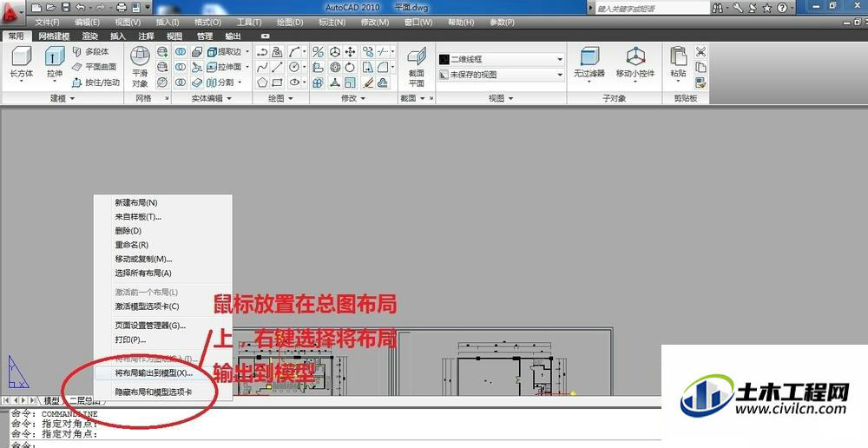The width and height of the screenshot is (868, 448).
Task: Choose 激活模型选项卡(C) from context menu
Action: pyautogui.click(x=163, y=306)
